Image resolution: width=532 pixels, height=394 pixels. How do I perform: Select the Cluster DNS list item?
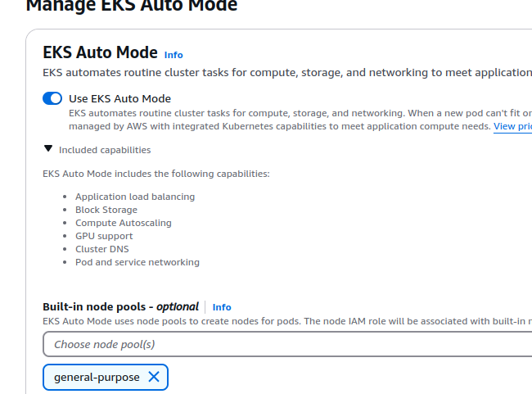102,249
